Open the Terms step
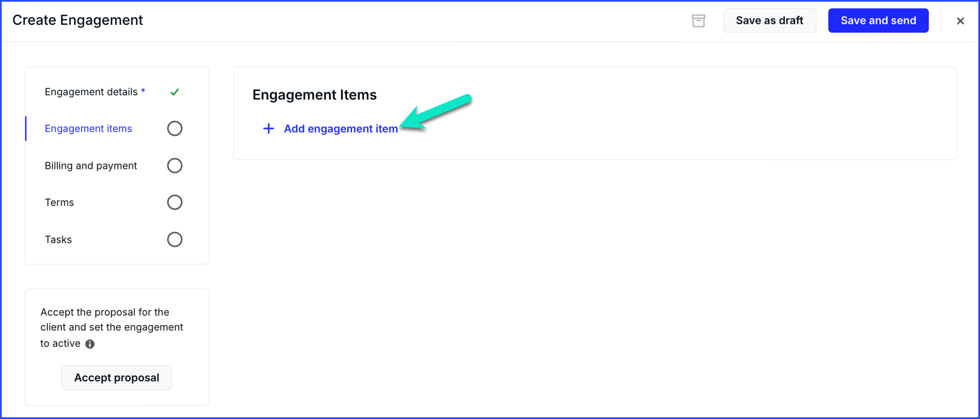The width and height of the screenshot is (980, 419). (59, 202)
